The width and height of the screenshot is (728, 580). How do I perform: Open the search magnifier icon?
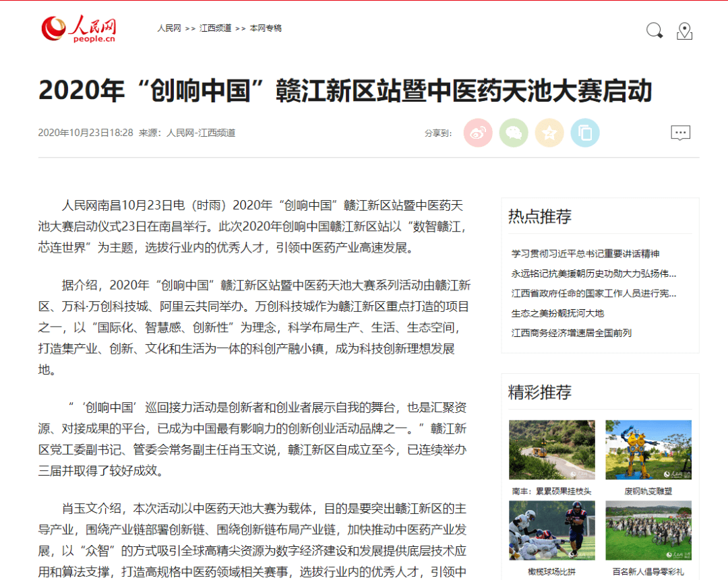point(653,31)
